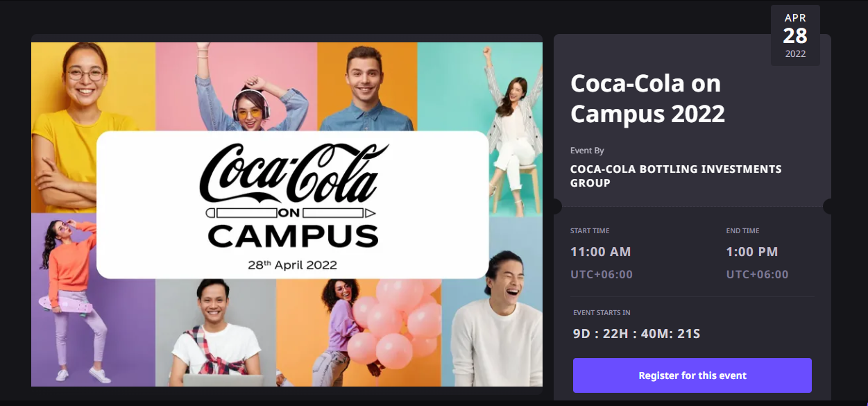Click the UTC+06:00 under end time

[x=758, y=274]
